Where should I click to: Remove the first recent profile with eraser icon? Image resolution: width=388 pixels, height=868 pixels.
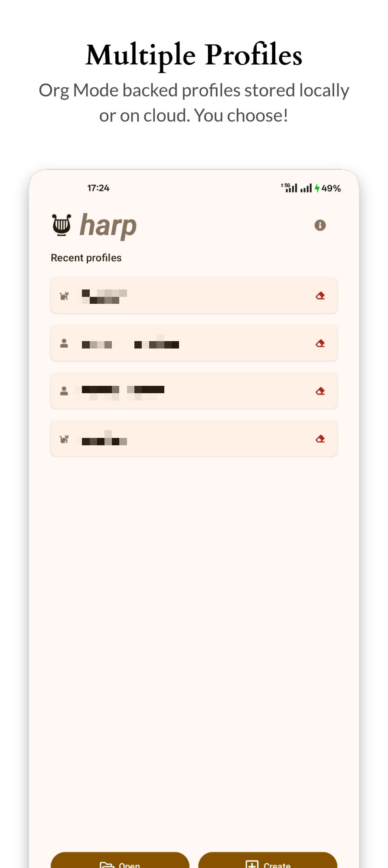(x=320, y=296)
